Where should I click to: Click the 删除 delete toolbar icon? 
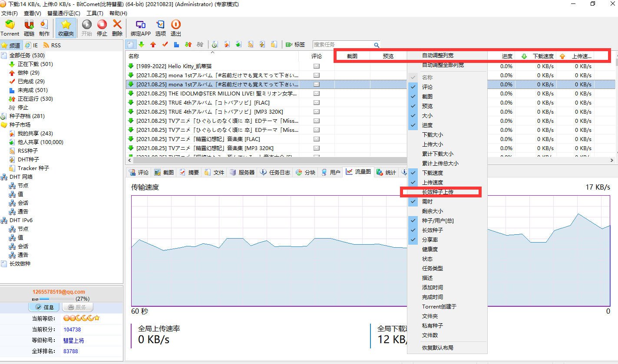pos(117,28)
